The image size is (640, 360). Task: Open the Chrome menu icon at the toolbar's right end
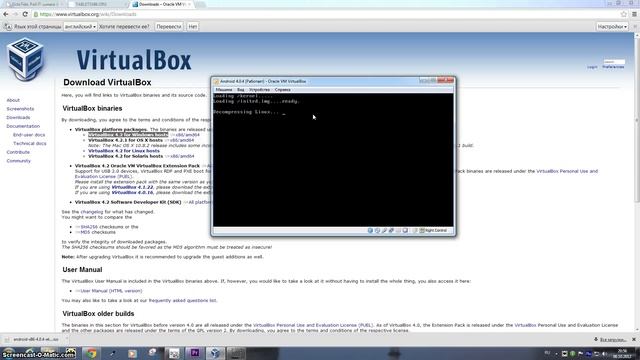(x=634, y=14)
